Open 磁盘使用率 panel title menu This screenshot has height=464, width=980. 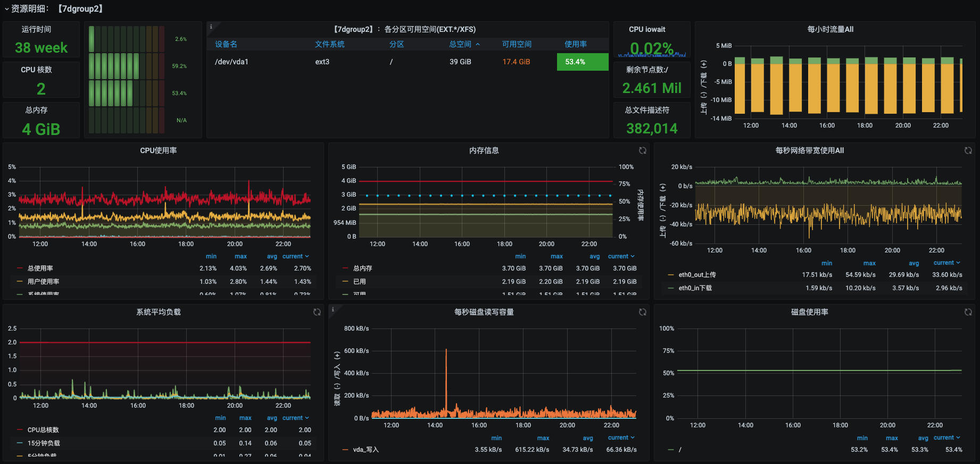click(x=810, y=312)
